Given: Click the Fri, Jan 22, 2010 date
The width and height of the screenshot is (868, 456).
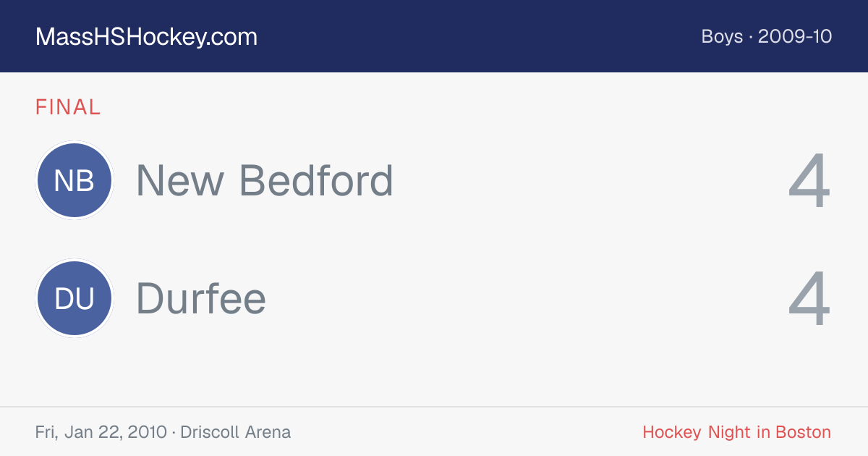Looking at the screenshot, I should tap(101, 432).
